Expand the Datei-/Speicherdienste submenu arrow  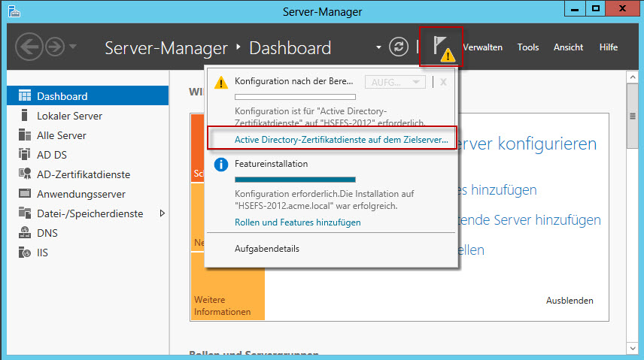pos(163,213)
